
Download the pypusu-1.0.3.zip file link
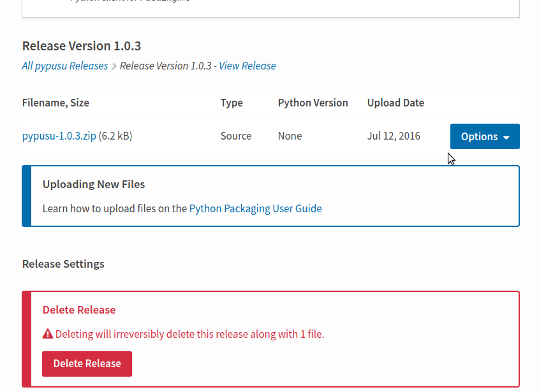[x=59, y=136]
